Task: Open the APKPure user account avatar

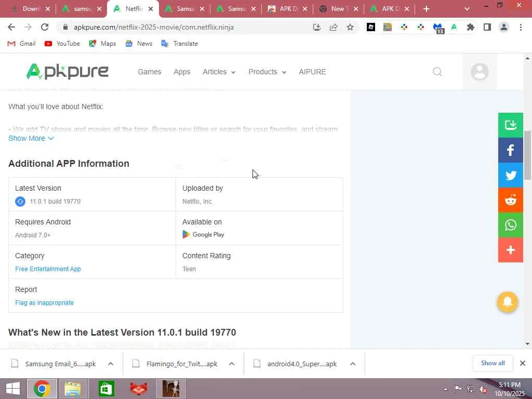Action: (480, 72)
